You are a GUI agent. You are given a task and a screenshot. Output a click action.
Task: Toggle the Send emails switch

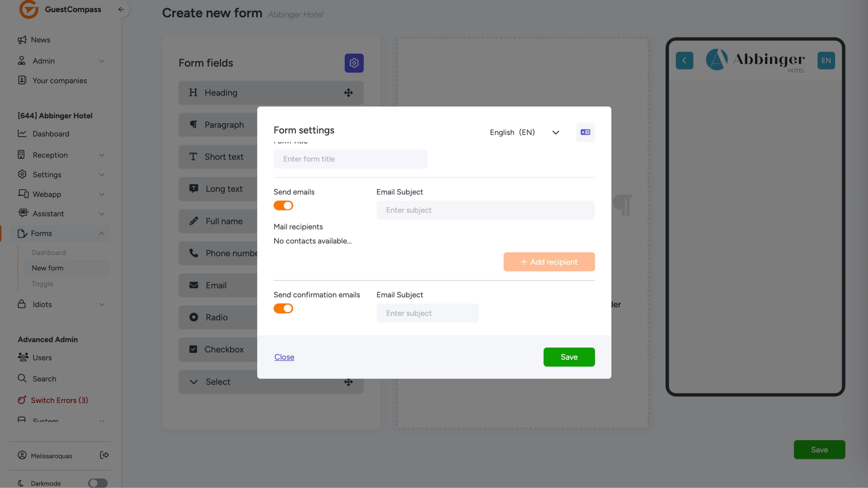(x=283, y=206)
